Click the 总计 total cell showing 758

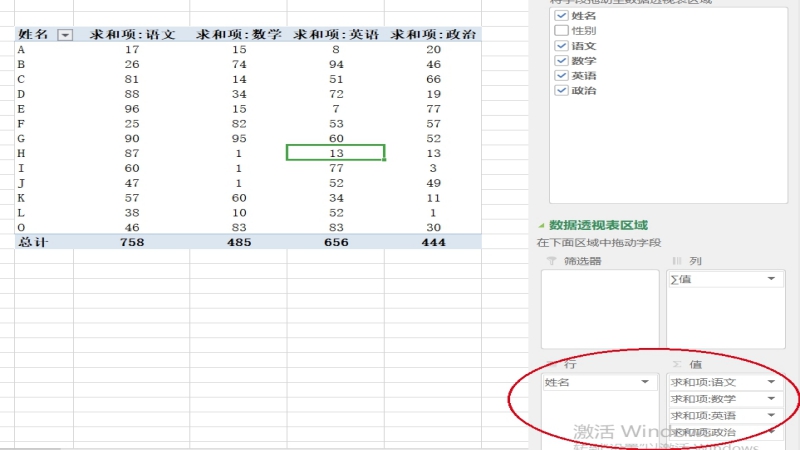[x=131, y=242]
